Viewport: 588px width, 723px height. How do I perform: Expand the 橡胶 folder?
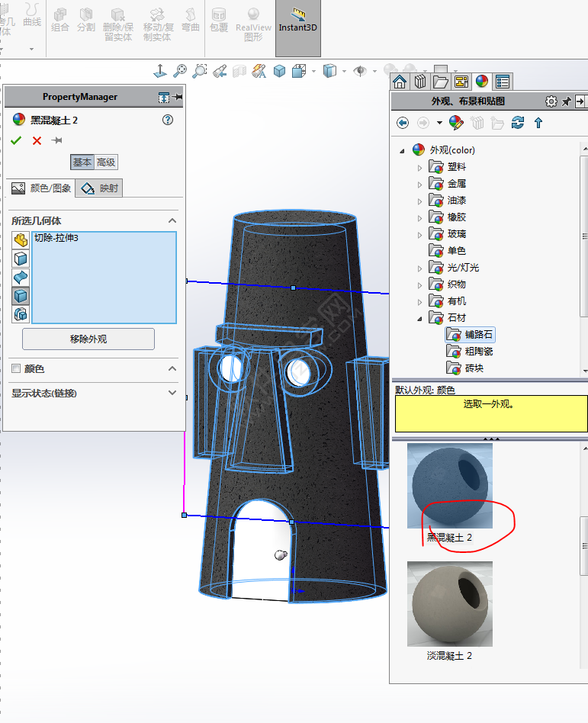coord(419,218)
